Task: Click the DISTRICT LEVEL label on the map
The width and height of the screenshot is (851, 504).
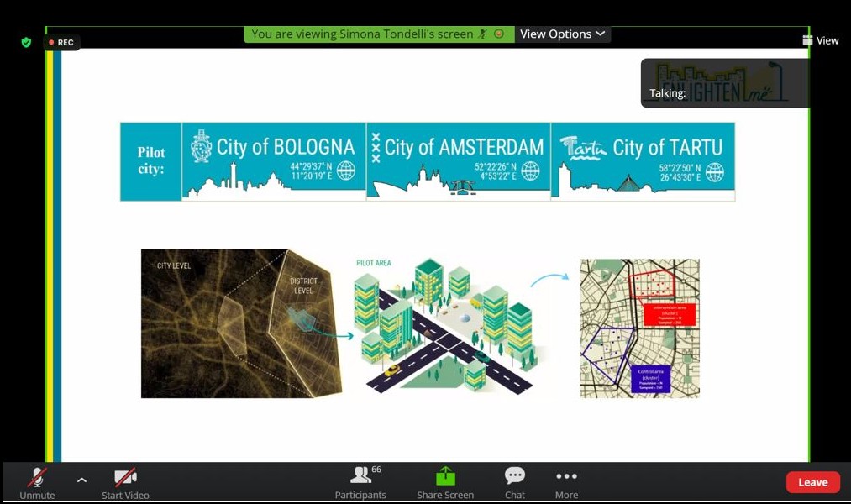Action: [303, 286]
